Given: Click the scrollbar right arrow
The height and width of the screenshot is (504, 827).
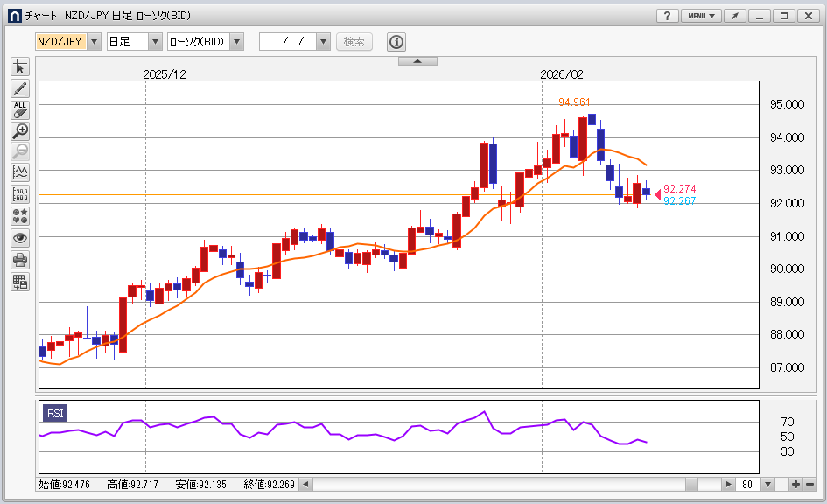Looking at the screenshot, I should 728,484.
